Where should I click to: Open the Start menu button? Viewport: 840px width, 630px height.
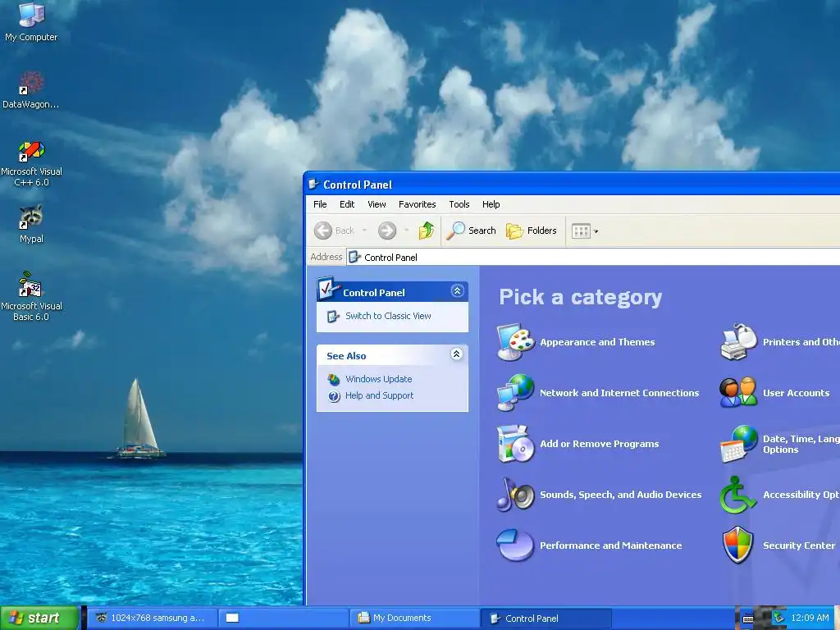point(39,619)
